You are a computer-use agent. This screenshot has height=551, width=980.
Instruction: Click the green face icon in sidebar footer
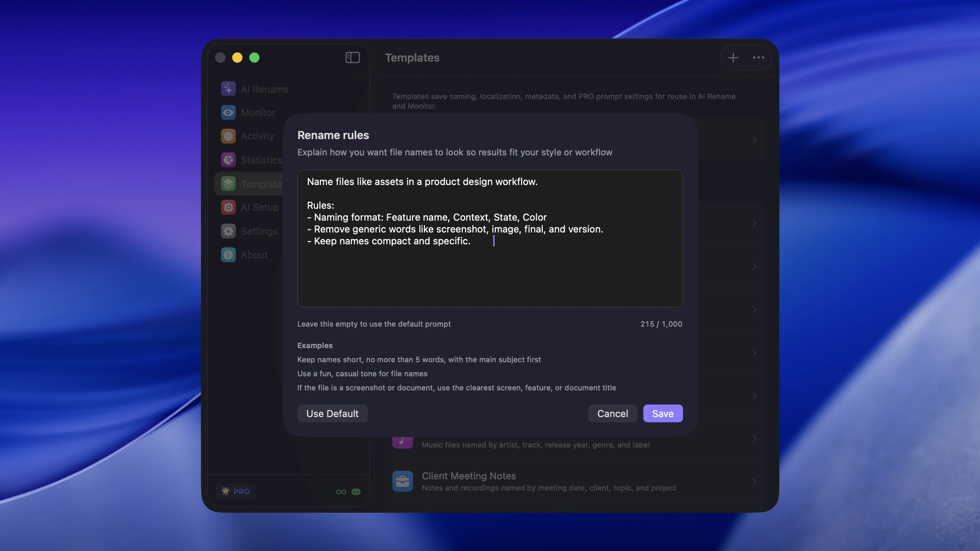[356, 492]
